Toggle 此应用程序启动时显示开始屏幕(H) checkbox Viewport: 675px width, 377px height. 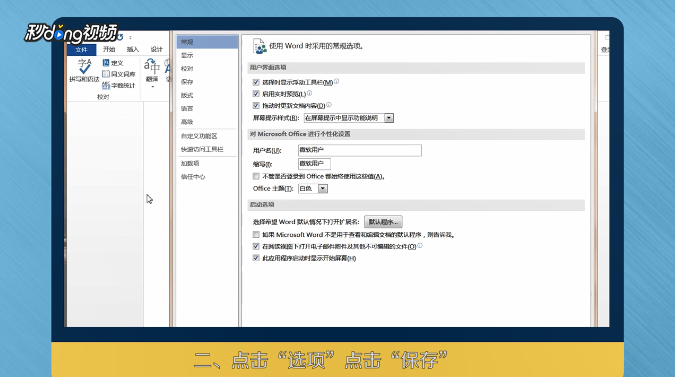[x=256, y=258]
